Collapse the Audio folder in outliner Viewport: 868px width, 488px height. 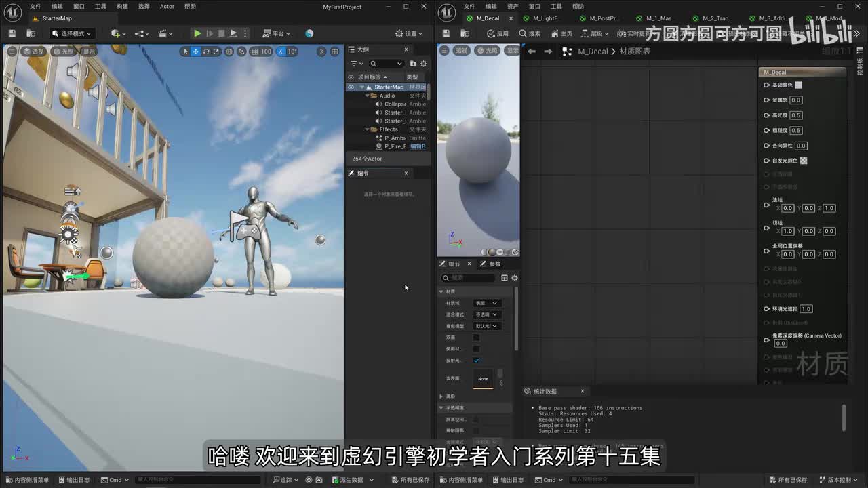coord(366,96)
